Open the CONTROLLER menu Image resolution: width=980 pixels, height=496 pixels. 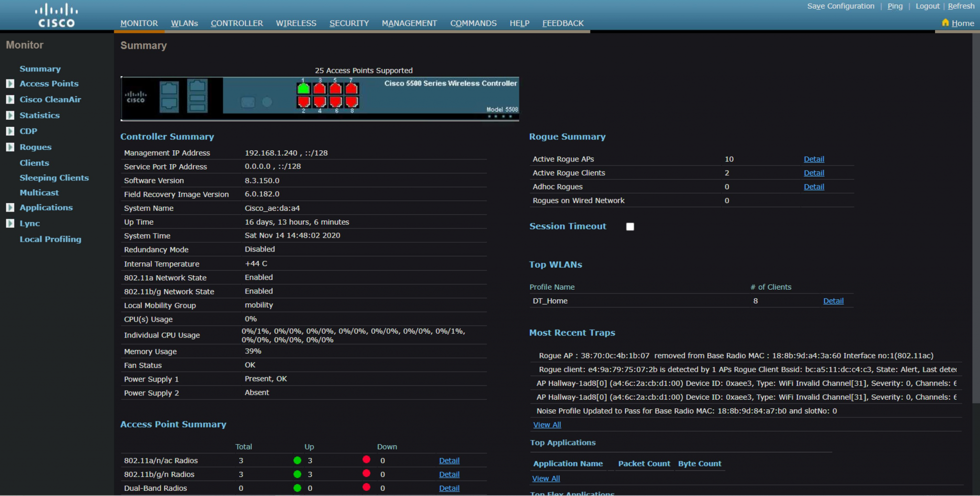click(x=237, y=23)
